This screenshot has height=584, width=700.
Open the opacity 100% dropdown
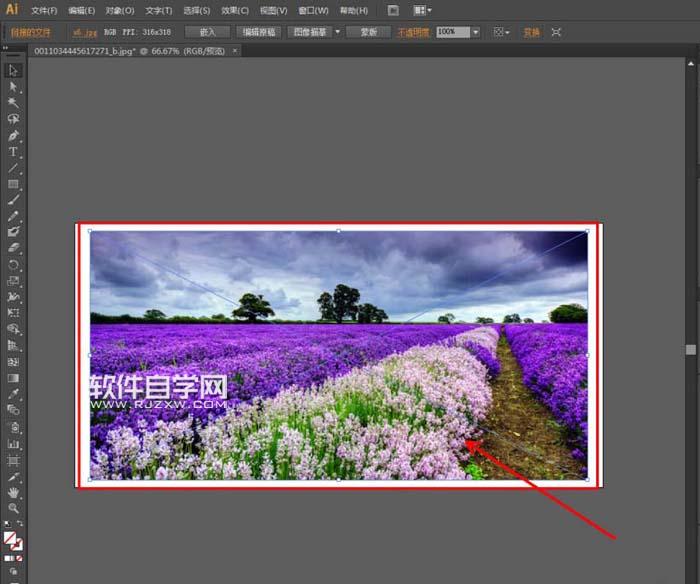click(x=475, y=32)
